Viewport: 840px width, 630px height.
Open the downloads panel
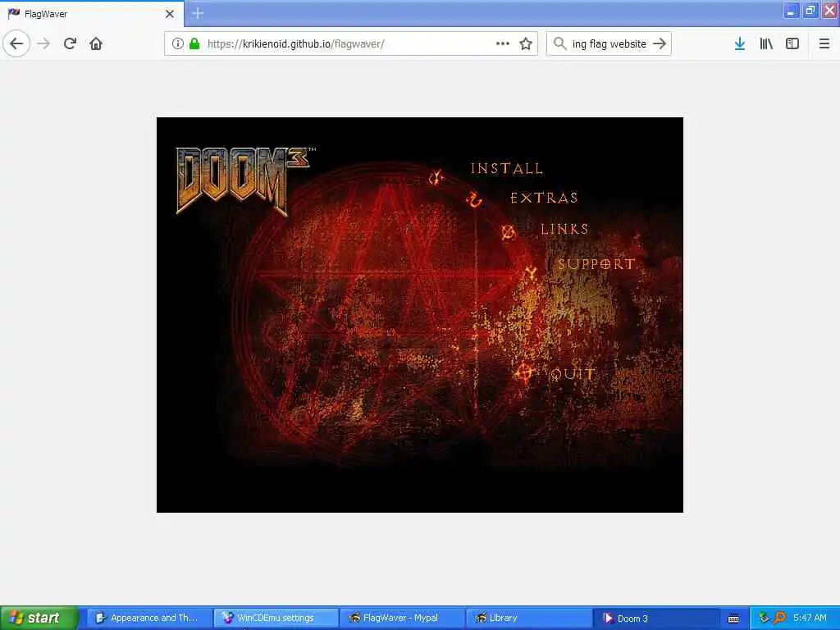pyautogui.click(x=740, y=43)
